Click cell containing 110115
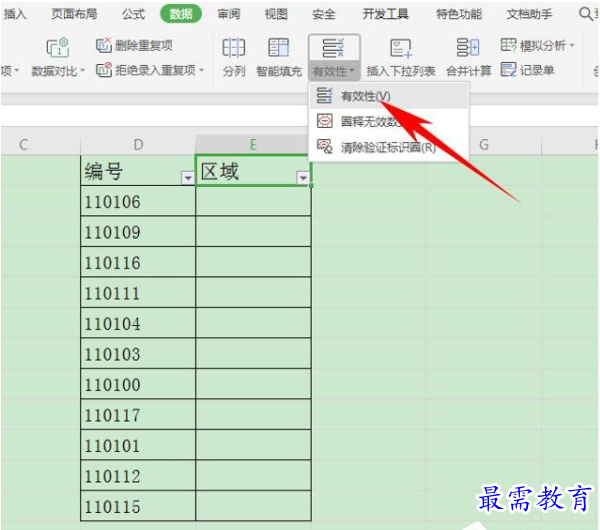The image size is (600, 530). (x=138, y=506)
